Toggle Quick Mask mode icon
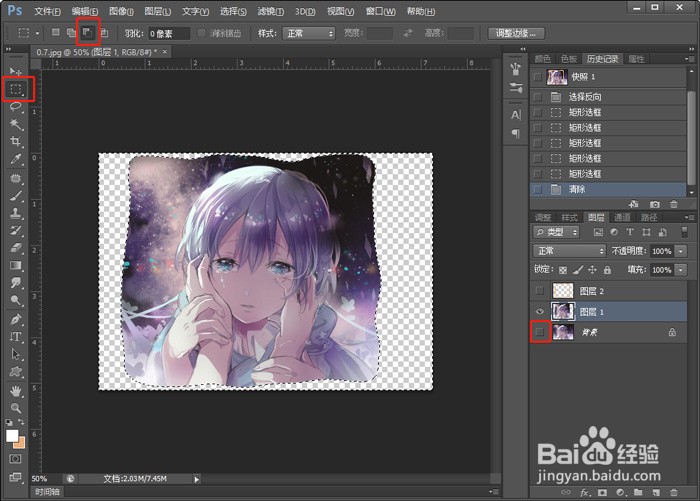 pos(15,459)
